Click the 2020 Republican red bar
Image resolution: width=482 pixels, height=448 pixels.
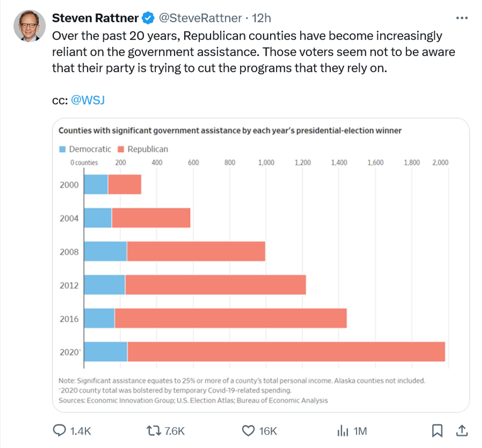click(286, 352)
